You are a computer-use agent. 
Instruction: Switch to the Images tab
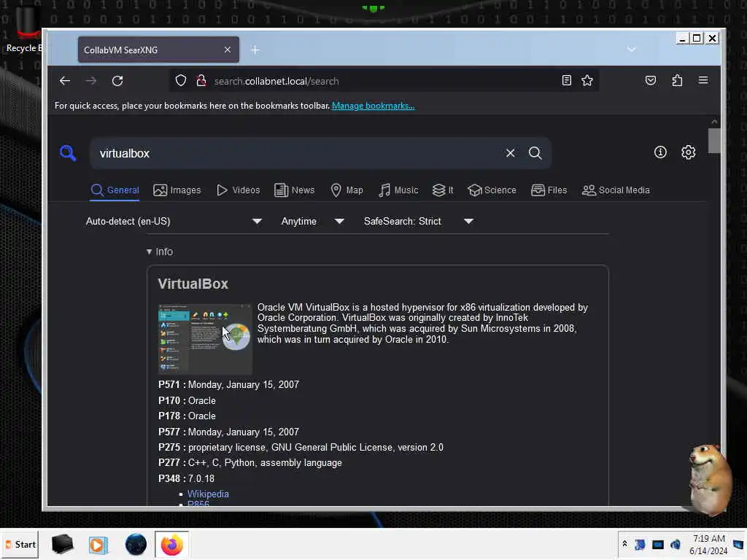[177, 190]
